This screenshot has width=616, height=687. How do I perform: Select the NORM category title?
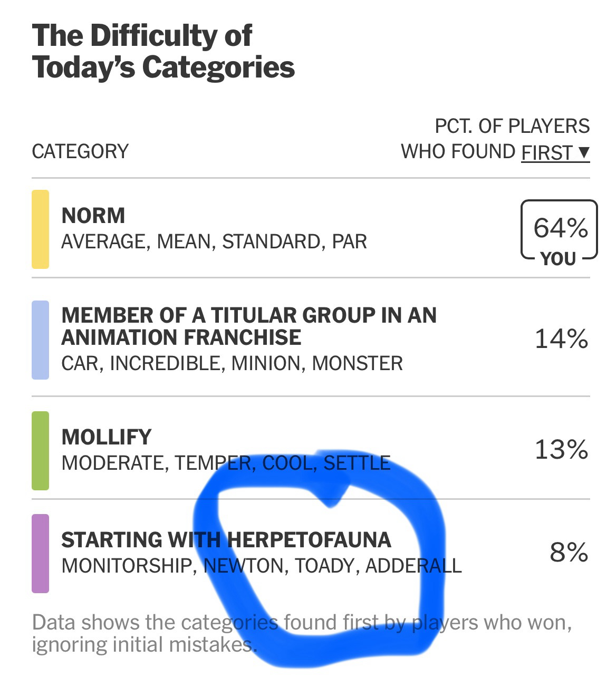(93, 216)
